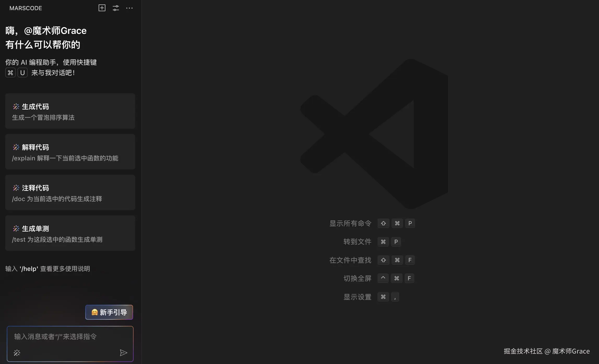Click the 在文件中查找 shortcut entry
The image size is (599, 364).
point(350,260)
